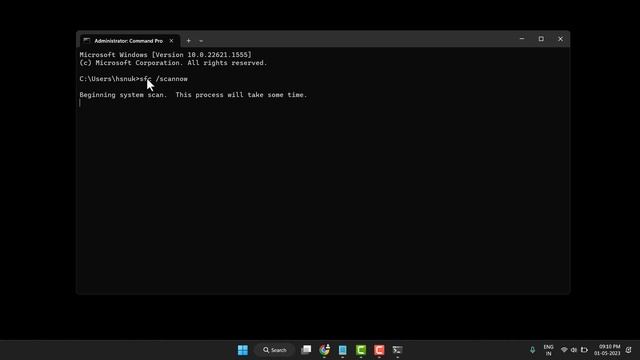Expand the new tab profile dropdown arrow

click(x=201, y=41)
